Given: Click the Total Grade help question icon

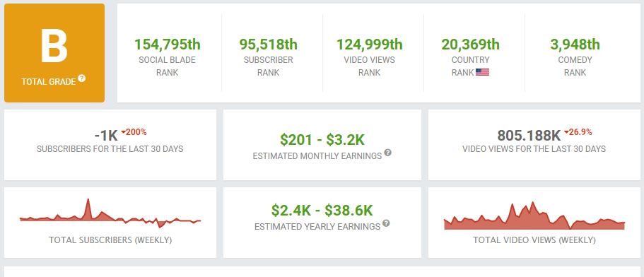Looking at the screenshot, I should pyautogui.click(x=82, y=78).
